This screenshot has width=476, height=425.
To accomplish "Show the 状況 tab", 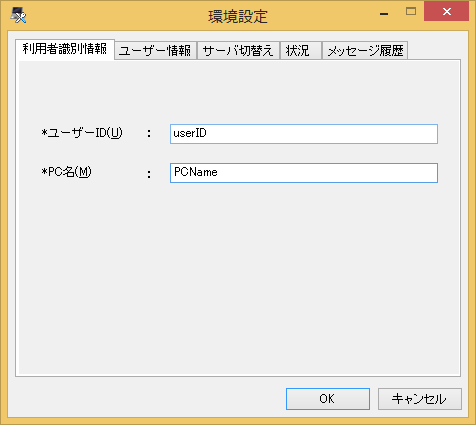I will click(x=301, y=51).
